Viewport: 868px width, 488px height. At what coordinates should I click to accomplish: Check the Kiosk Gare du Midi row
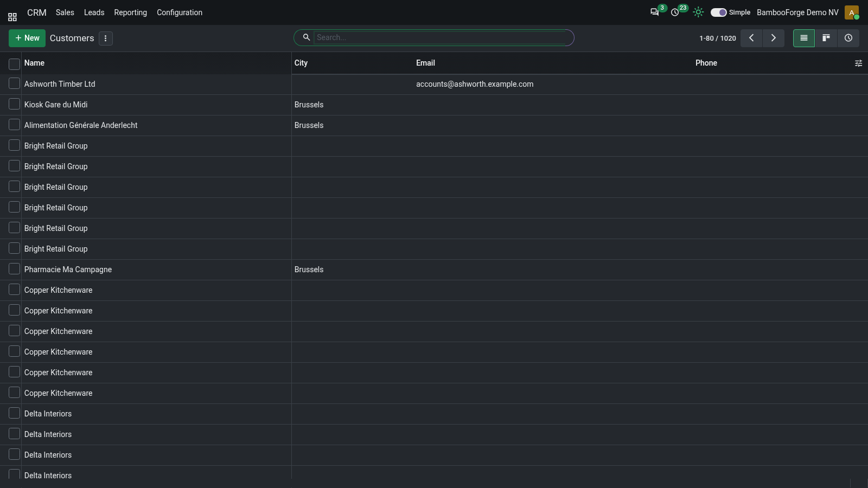15,104
